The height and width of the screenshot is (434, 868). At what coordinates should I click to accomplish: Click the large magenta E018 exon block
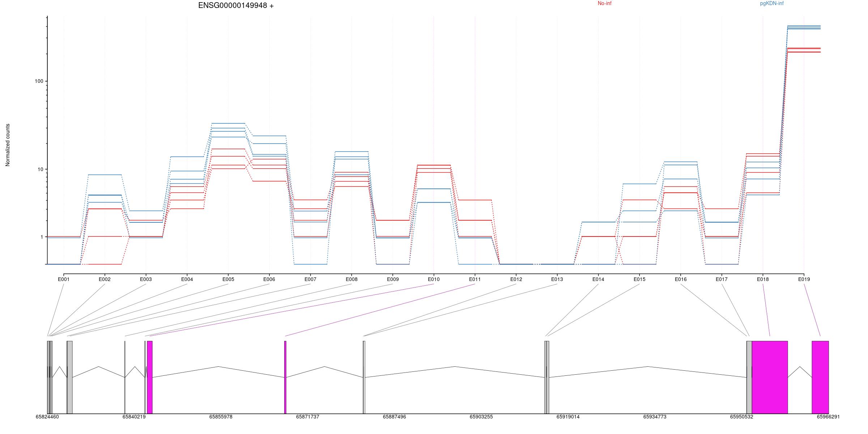coord(770,377)
